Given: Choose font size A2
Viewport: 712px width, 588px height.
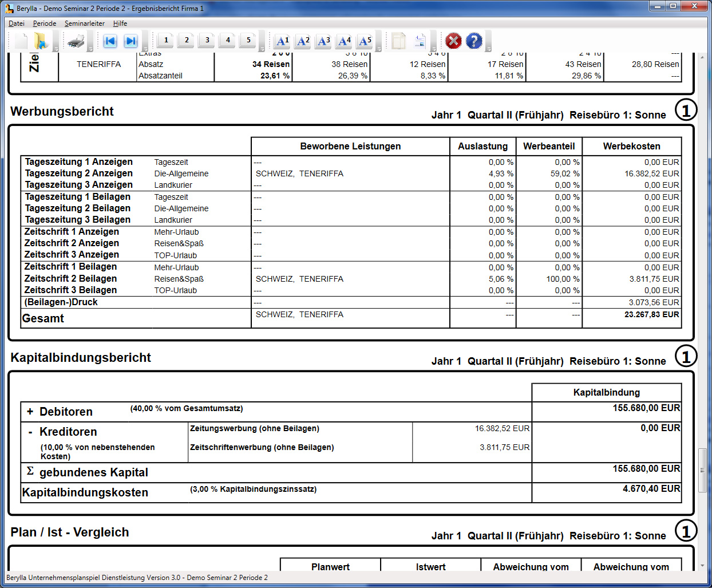Looking at the screenshot, I should pos(303,41).
